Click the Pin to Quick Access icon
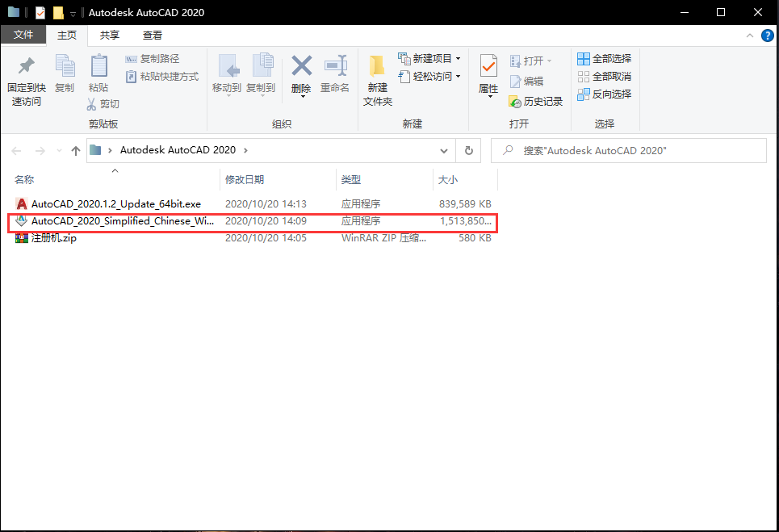Screen dimensions: 779x532 (26, 67)
